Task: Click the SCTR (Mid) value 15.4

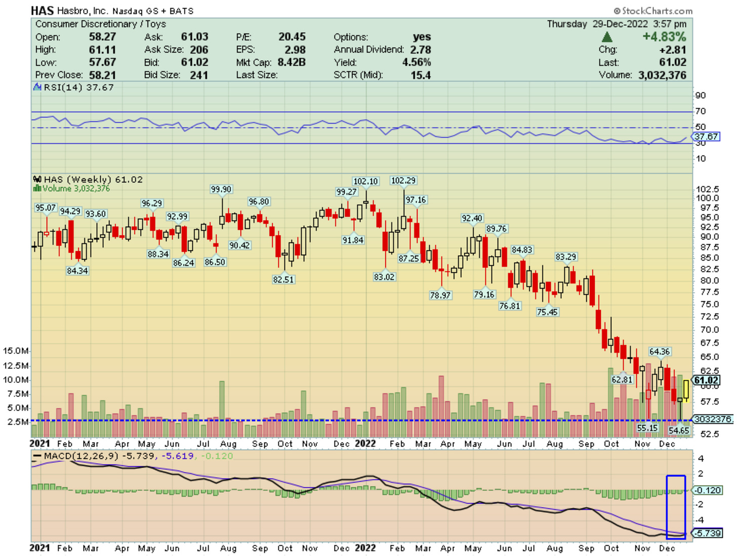Action: point(421,75)
